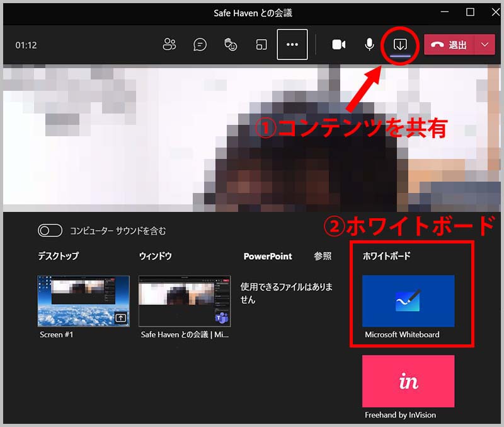
Task: Click 参照 to browse PowerPoint files
Action: point(323,256)
